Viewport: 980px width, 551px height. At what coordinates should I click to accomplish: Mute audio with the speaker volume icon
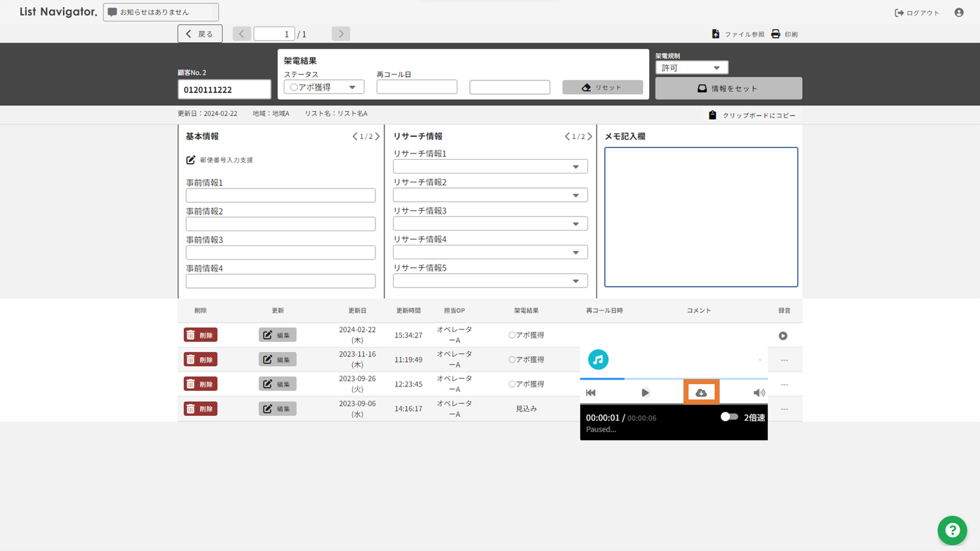coord(759,392)
